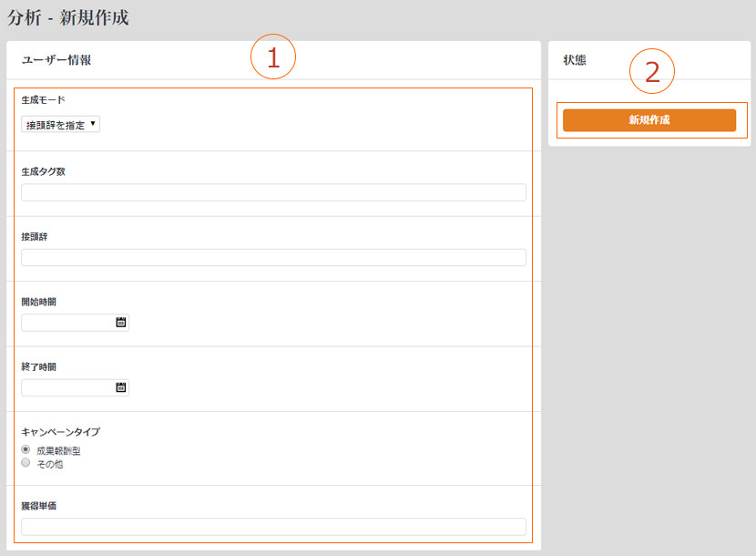Click the キャンペーンタイプ section label
The image size is (756, 556).
(60, 432)
